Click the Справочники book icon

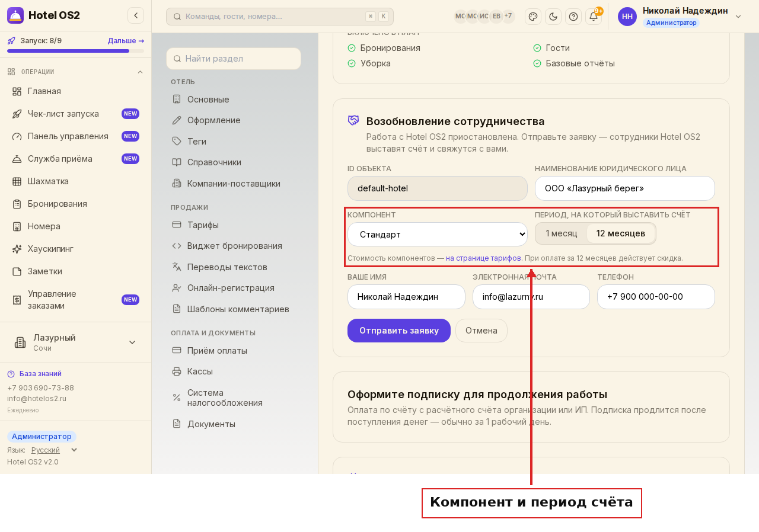click(x=177, y=162)
